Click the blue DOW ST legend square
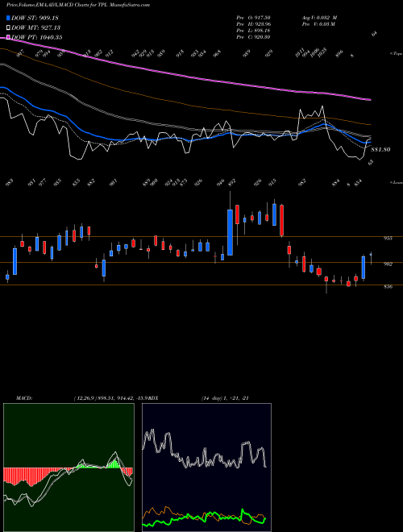 pyautogui.click(x=9, y=18)
